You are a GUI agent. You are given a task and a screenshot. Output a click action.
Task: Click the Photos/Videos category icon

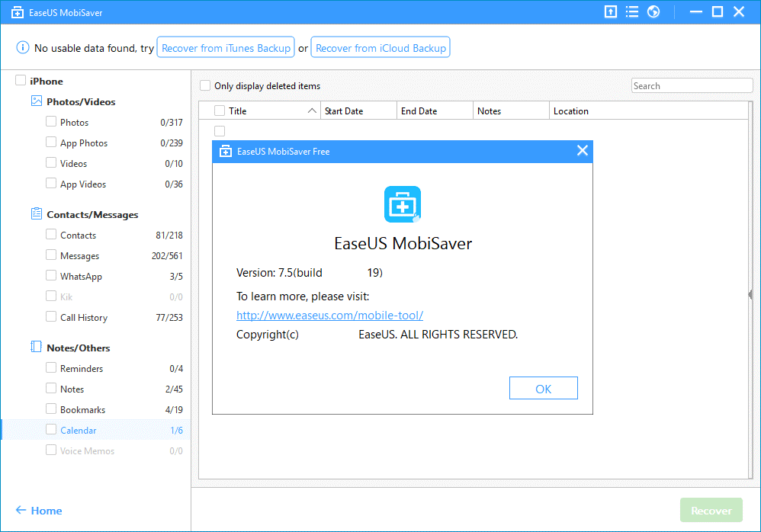(x=37, y=101)
